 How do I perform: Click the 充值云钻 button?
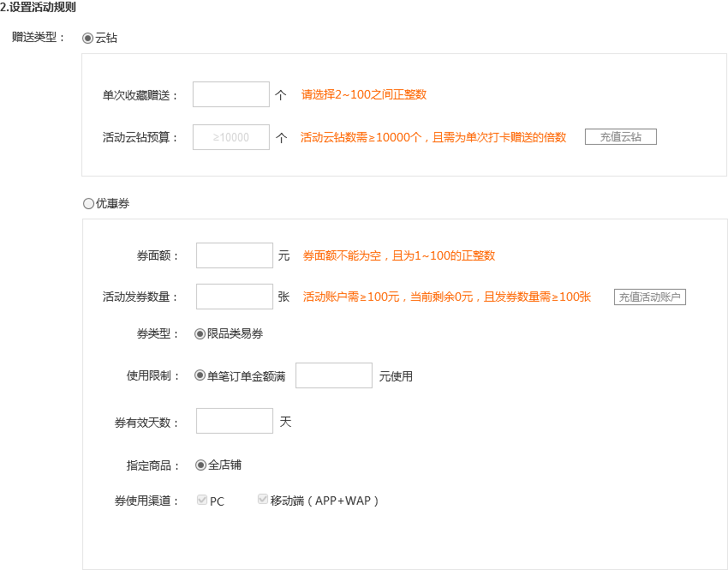point(621,137)
